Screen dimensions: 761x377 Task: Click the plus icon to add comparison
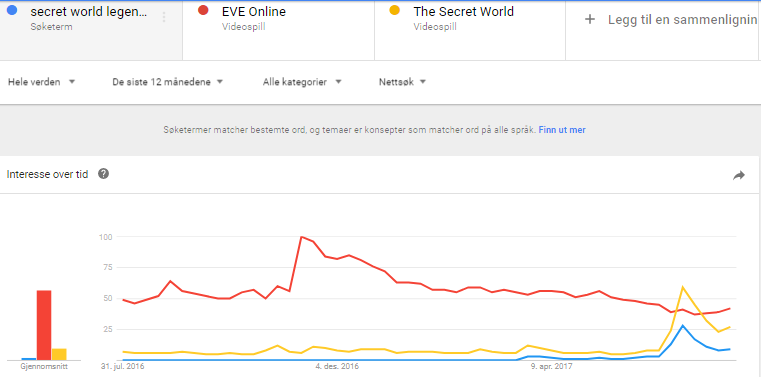coord(590,19)
